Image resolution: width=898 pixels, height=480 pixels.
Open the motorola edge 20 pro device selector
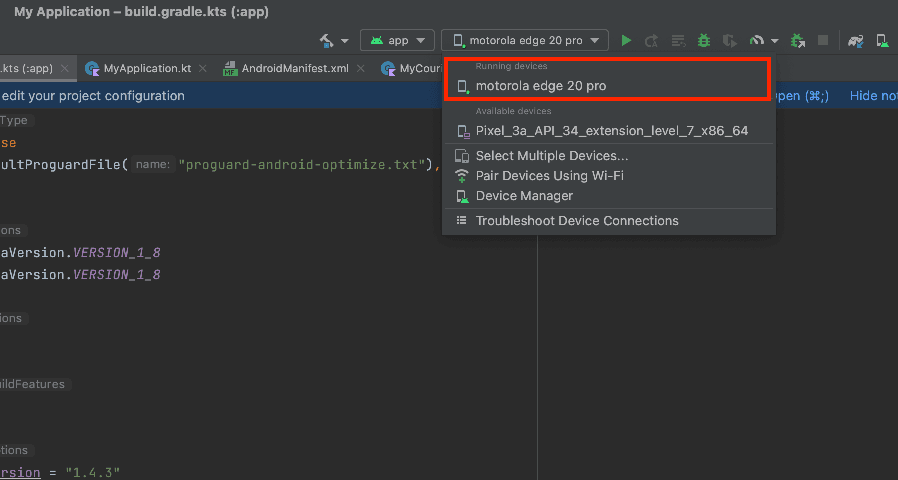point(525,41)
